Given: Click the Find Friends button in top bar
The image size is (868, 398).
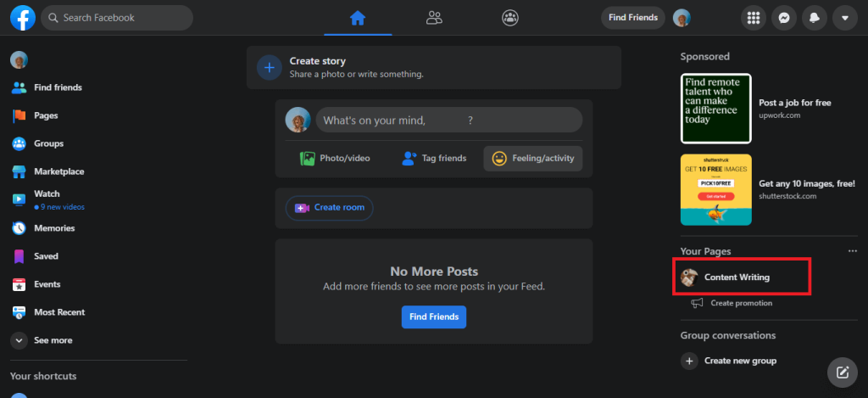Looking at the screenshot, I should [x=633, y=18].
